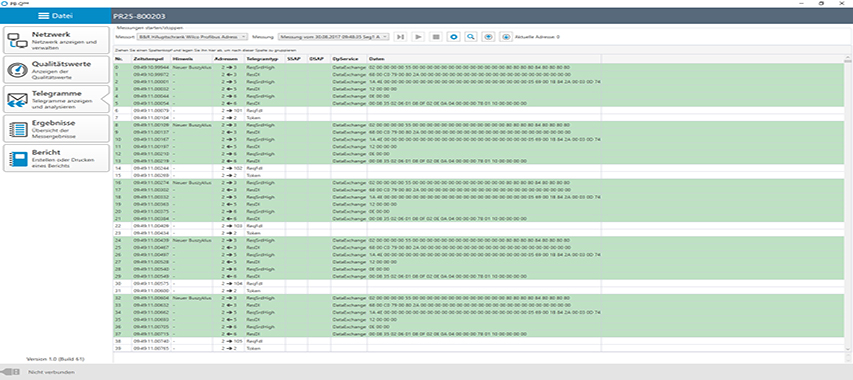Click the vertical scrollbar of telegram list

848,203
